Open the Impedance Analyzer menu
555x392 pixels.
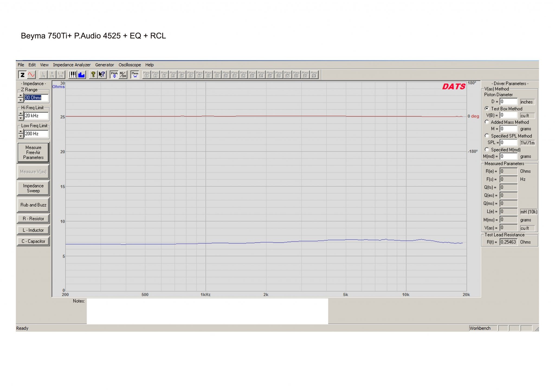coord(72,65)
